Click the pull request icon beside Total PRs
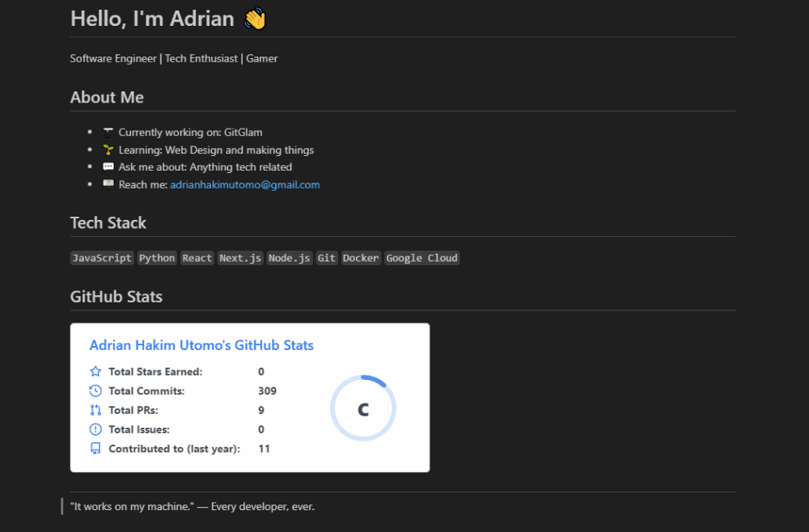Image resolution: width=809 pixels, height=532 pixels. tap(95, 410)
